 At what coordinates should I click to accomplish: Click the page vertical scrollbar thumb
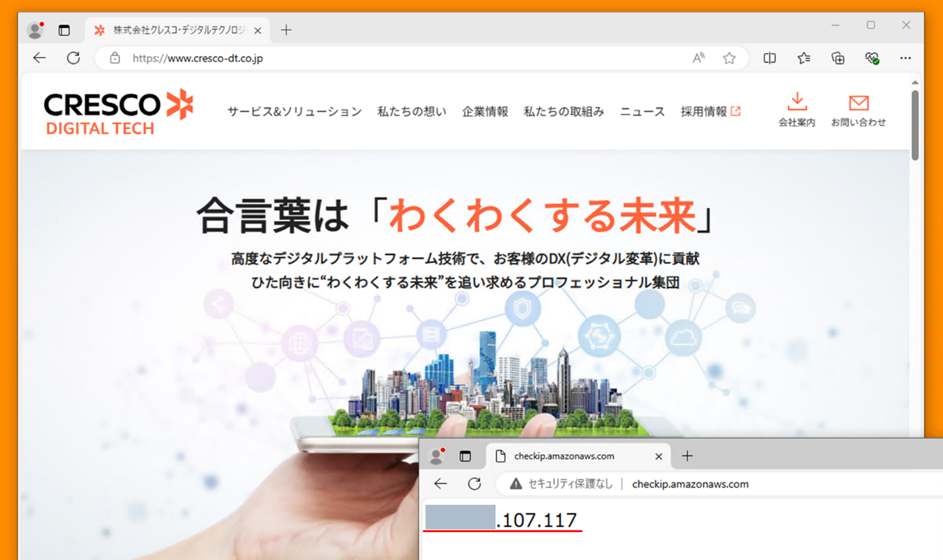[915, 125]
